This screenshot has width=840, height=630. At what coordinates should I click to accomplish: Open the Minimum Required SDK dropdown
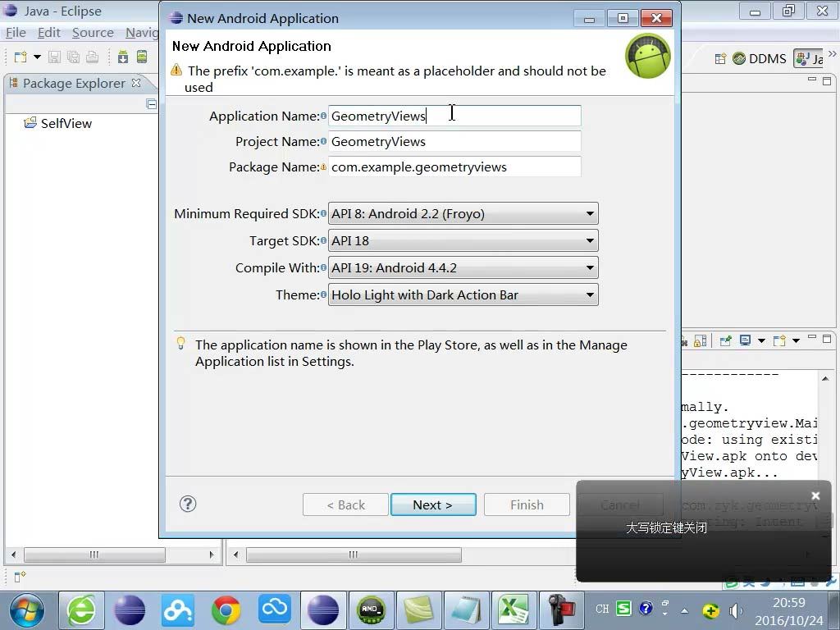point(463,213)
